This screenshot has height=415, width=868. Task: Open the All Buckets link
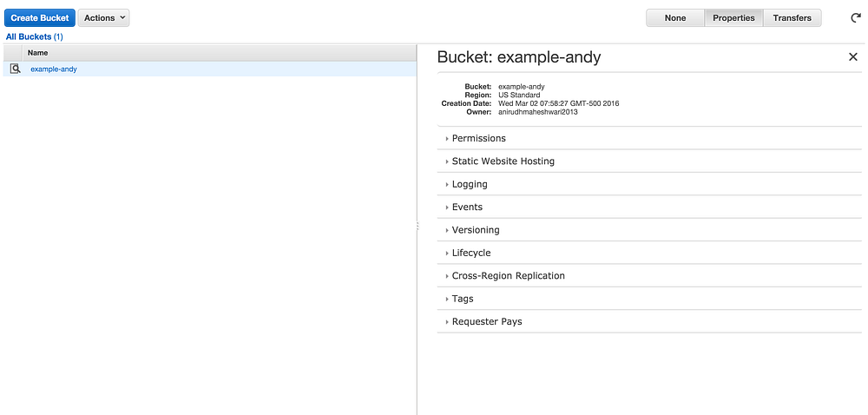[x=35, y=37]
